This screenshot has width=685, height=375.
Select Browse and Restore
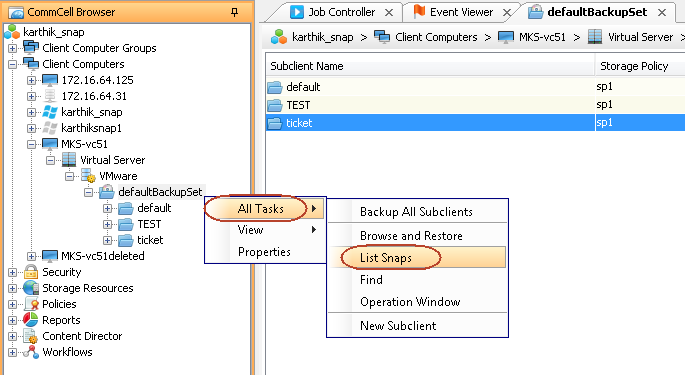tap(417, 236)
